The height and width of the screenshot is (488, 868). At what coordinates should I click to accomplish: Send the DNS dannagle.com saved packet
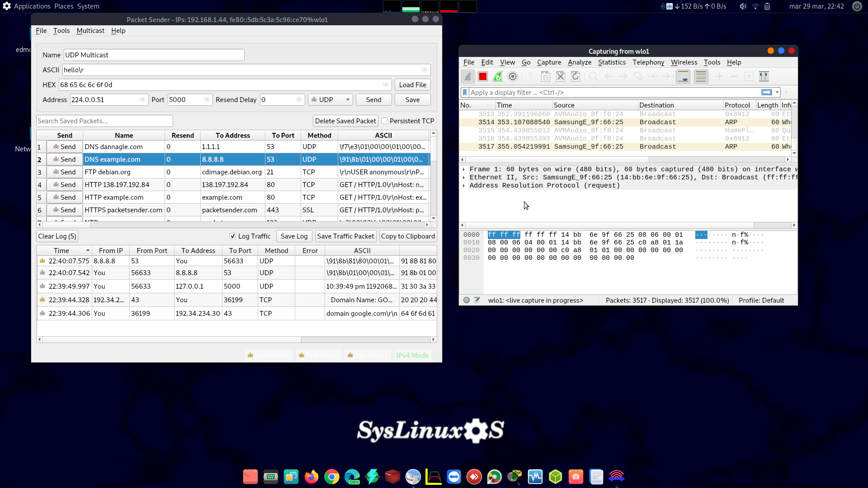[x=65, y=147]
